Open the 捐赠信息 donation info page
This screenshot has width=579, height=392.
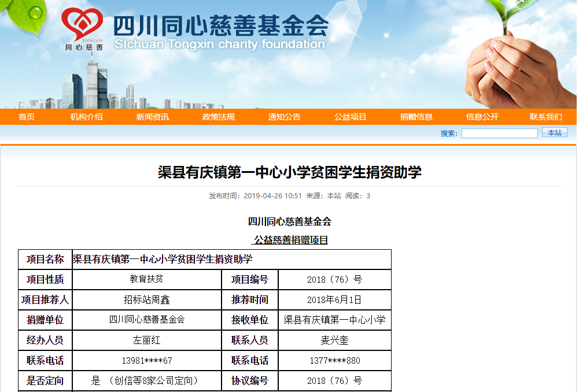416,117
